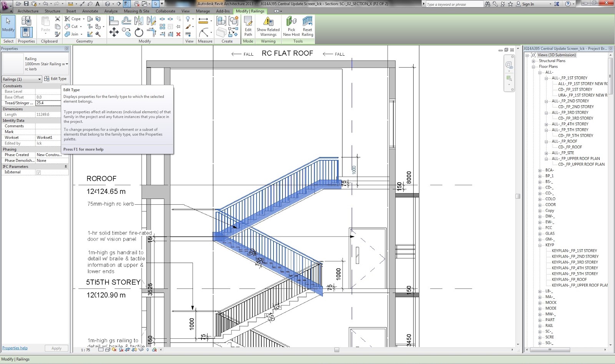Toggle Reveal Hidden Elements lightbulb on status bar
Screen dimensions: 615x364
pos(148,350)
